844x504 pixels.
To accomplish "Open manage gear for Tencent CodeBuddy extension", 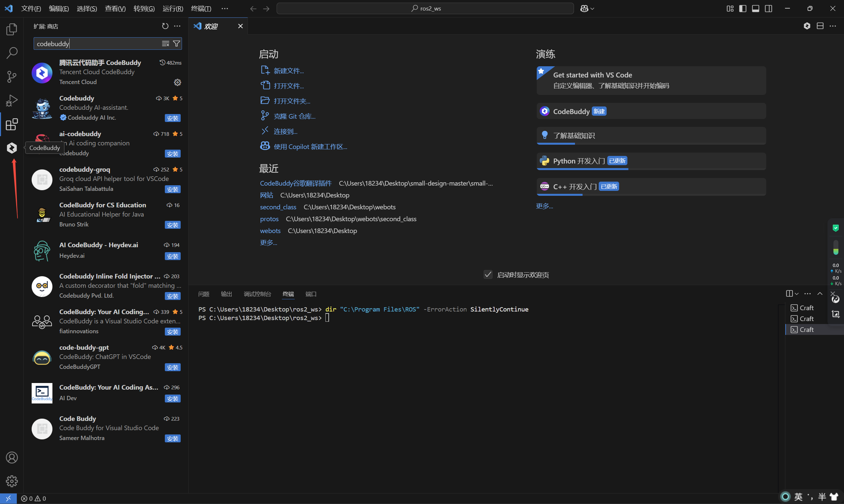I will (x=177, y=82).
